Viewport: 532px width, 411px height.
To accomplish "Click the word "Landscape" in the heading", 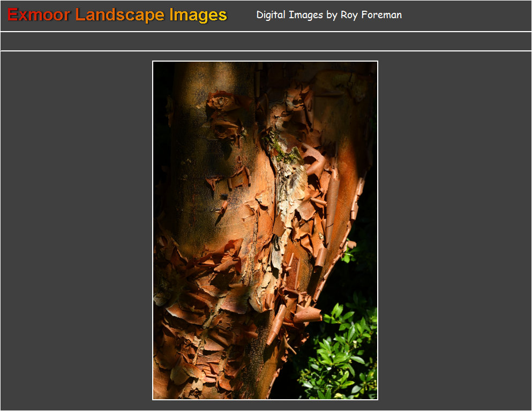I will 120,15.
